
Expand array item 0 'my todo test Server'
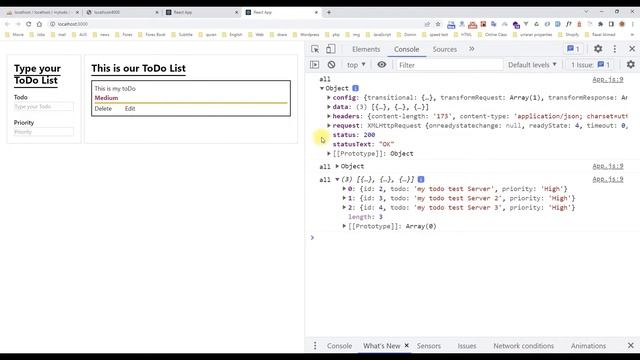(344, 189)
